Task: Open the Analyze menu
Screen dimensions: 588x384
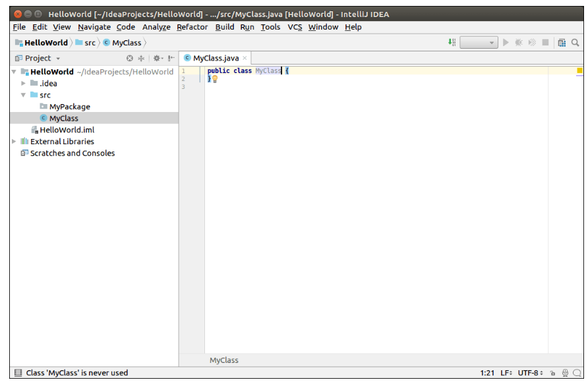Action: [x=156, y=27]
